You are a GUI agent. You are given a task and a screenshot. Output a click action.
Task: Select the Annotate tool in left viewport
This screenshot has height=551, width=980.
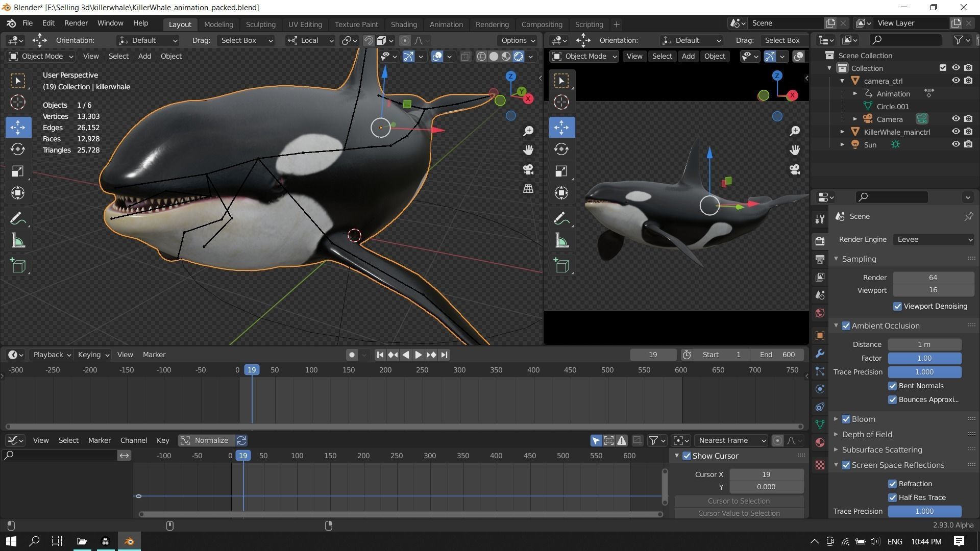point(18,219)
